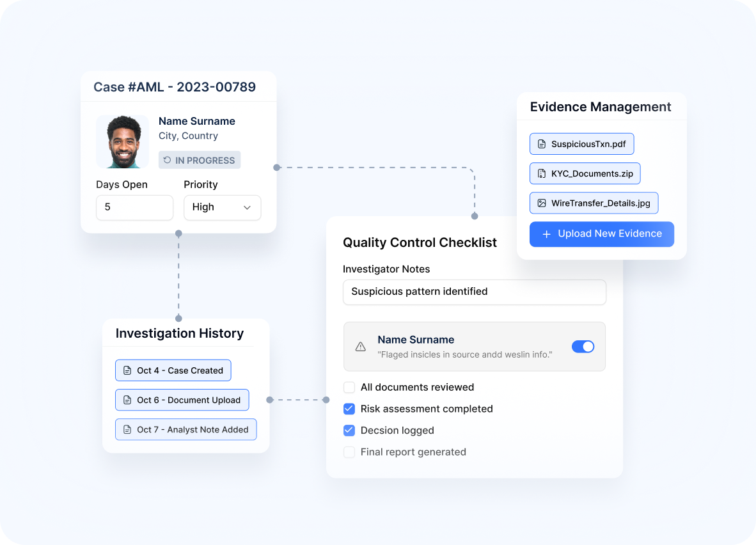Click the refresh icon in IN PROGRESS badge
The width and height of the screenshot is (756, 545).
pos(168,160)
